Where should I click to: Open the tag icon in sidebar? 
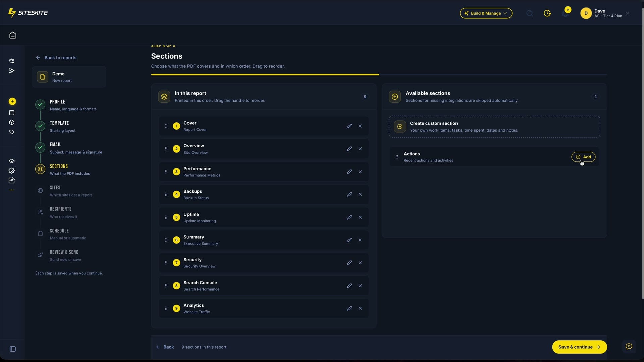tap(12, 132)
